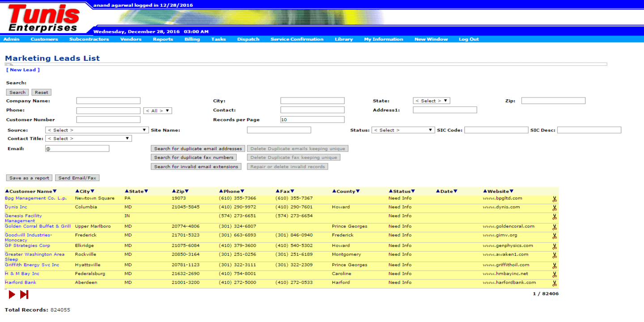Click the Site Name input field
Viewport: 644px width, 322px height.
click(279, 130)
